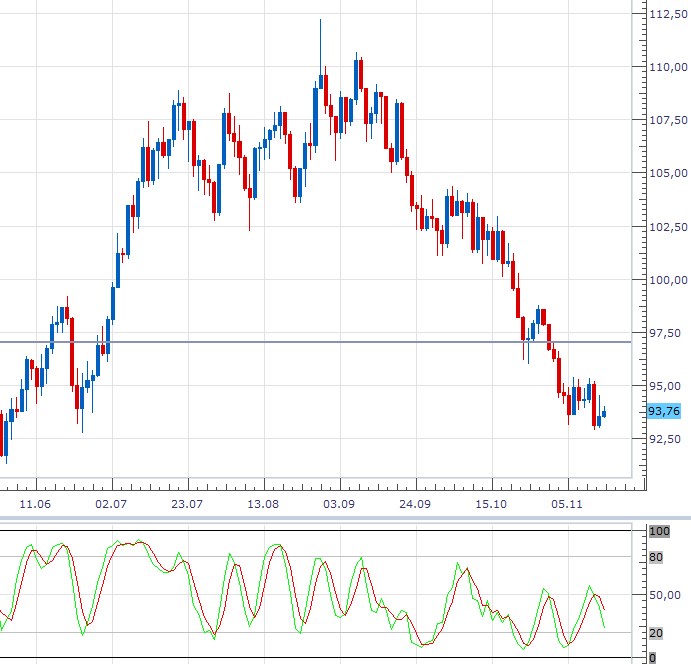Click the 92,50 price axis label
Viewport: 691px width, 664px height.
pyautogui.click(x=665, y=439)
